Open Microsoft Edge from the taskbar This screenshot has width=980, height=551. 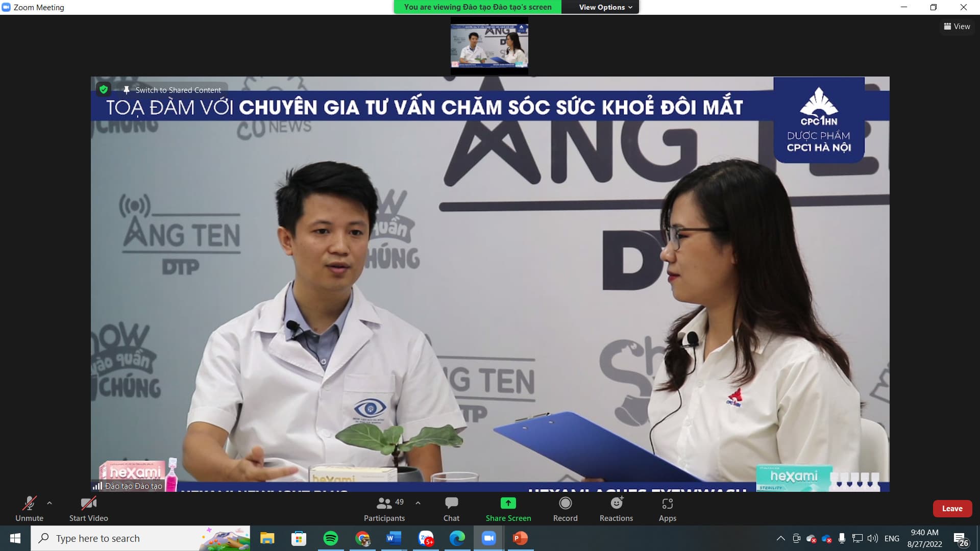[x=457, y=538]
